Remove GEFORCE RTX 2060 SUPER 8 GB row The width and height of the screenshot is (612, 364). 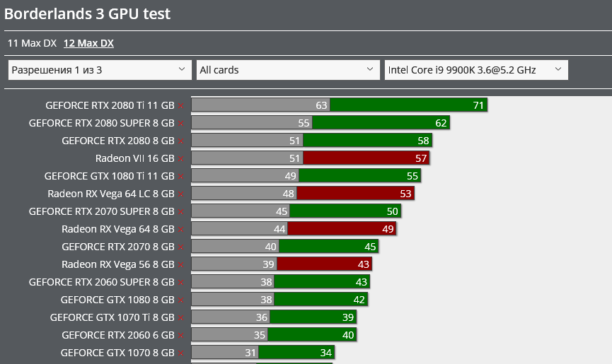coord(180,283)
